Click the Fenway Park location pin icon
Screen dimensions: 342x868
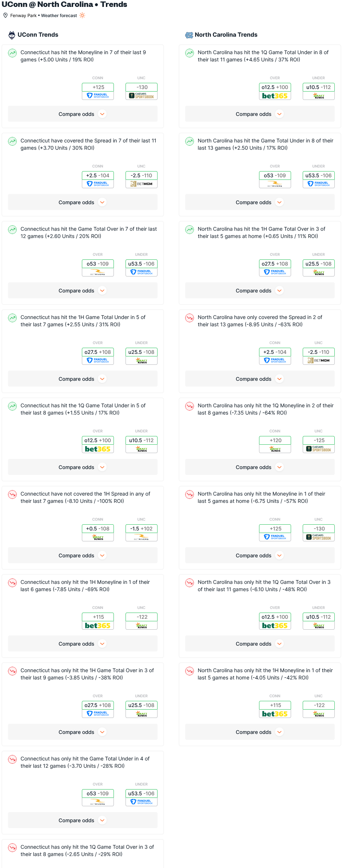click(x=5, y=15)
